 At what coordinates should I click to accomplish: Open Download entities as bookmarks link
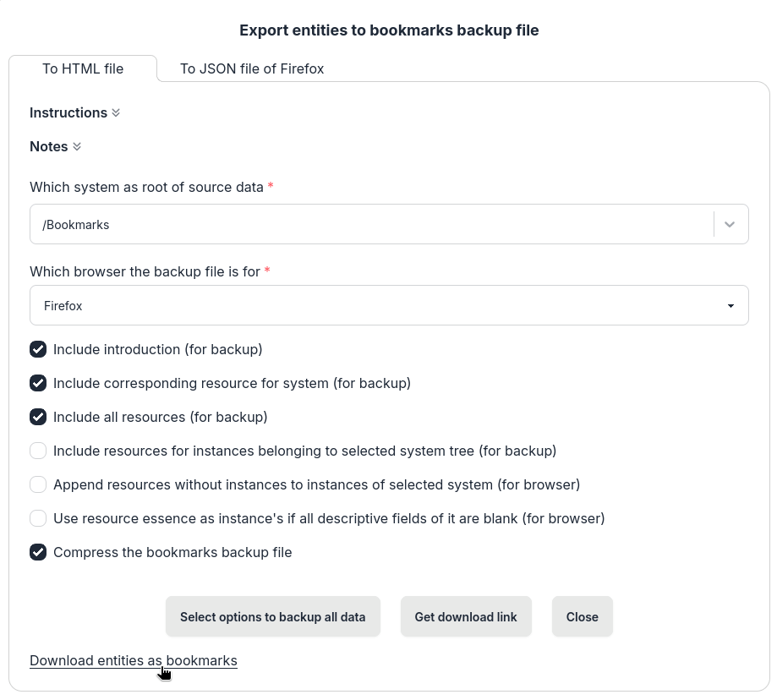(134, 661)
